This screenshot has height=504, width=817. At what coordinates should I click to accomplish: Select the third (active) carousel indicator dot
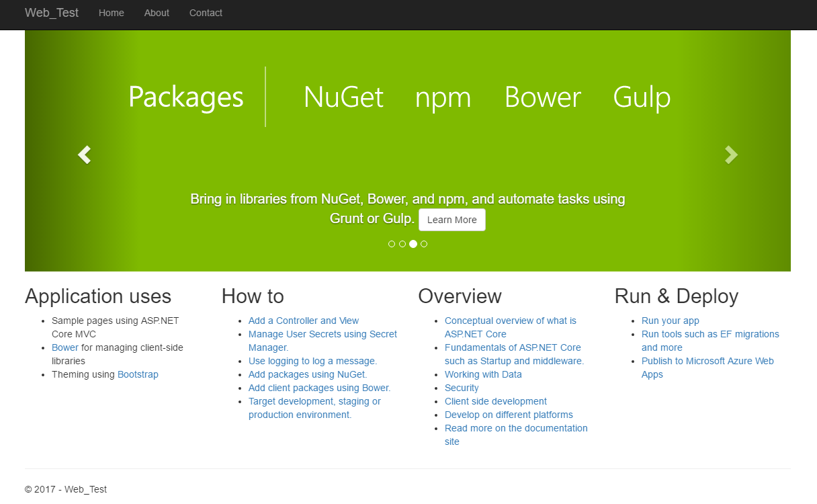[x=413, y=244]
